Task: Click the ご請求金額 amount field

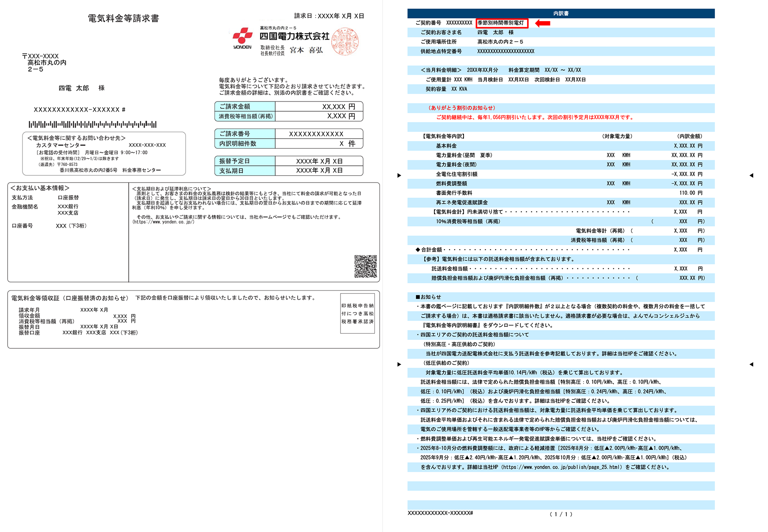Action: 319,106
